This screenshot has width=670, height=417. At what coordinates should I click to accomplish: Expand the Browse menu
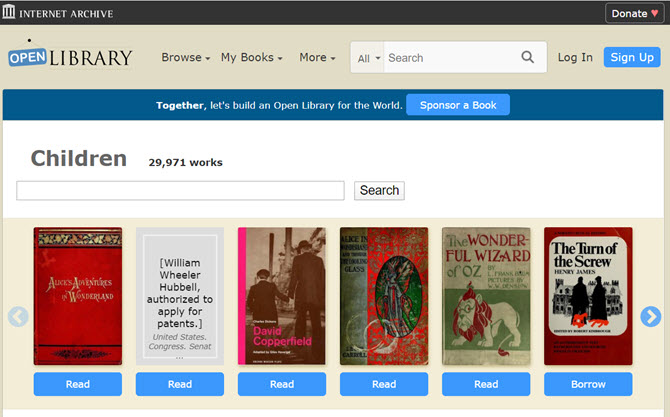(x=185, y=57)
